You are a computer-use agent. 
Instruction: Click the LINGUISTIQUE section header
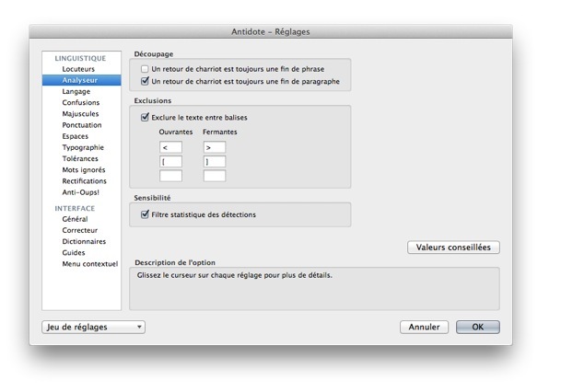80,58
